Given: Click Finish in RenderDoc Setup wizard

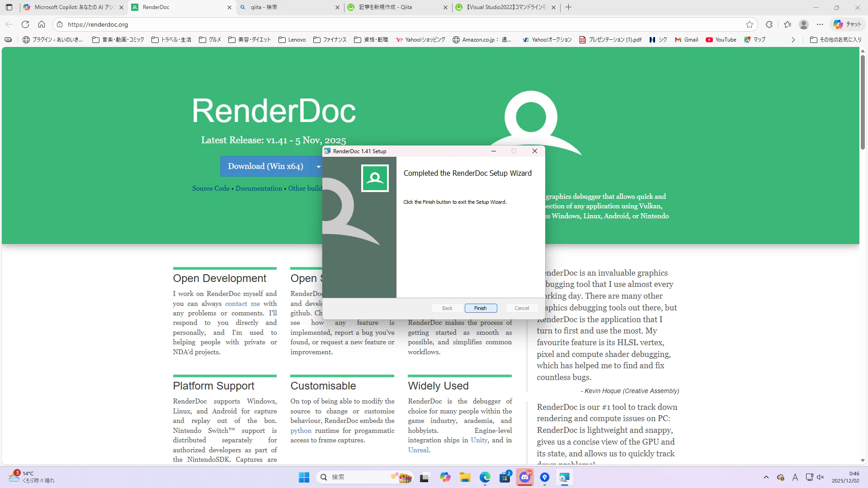Looking at the screenshot, I should coord(481,308).
